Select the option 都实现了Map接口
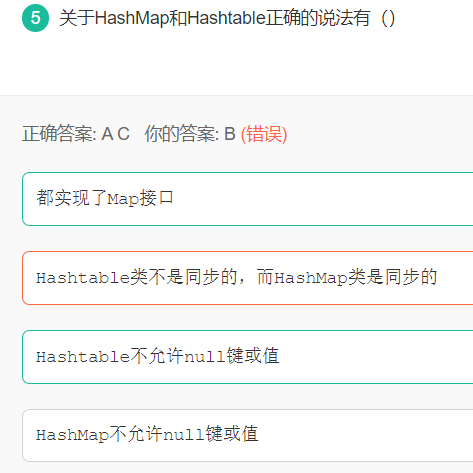This screenshot has width=473, height=473. (247, 199)
